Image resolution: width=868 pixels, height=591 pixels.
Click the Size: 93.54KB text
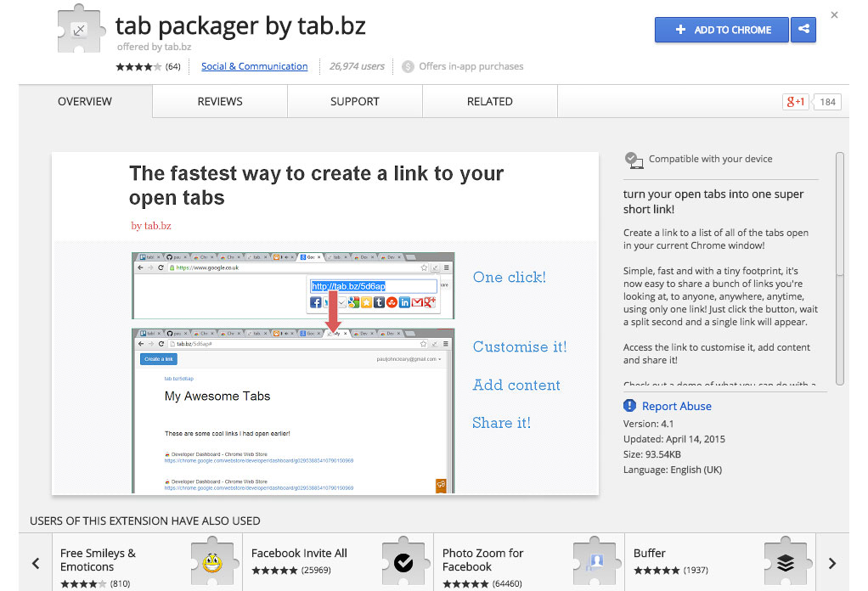pyautogui.click(x=652, y=455)
